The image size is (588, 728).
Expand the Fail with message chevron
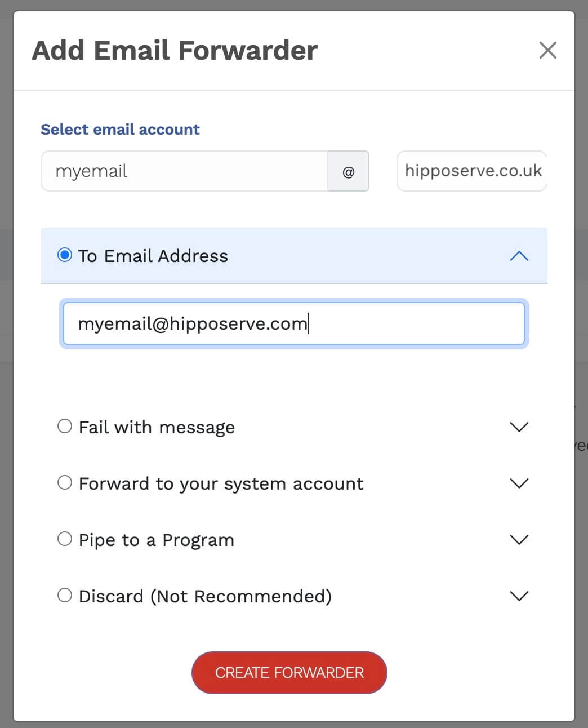click(519, 427)
